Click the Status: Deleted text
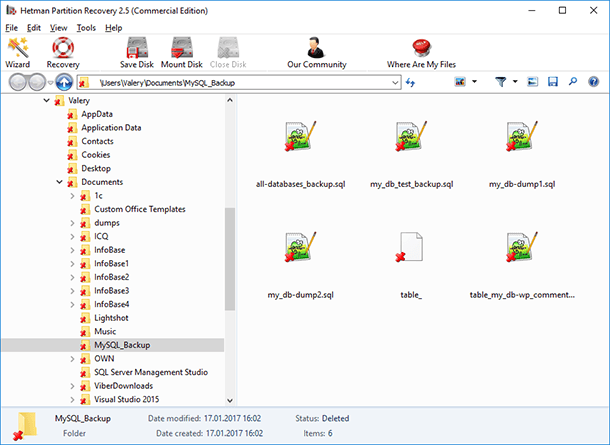The image size is (610, 445). pos(322,419)
